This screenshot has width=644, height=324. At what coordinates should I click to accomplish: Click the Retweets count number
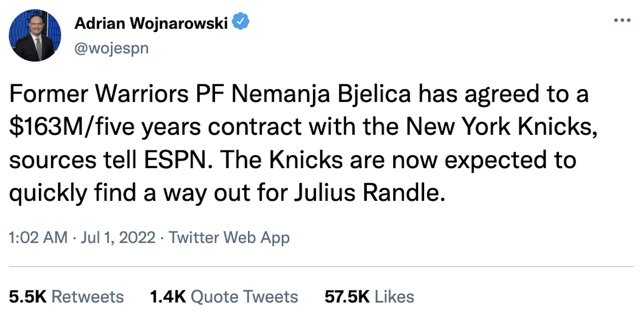click(x=28, y=296)
